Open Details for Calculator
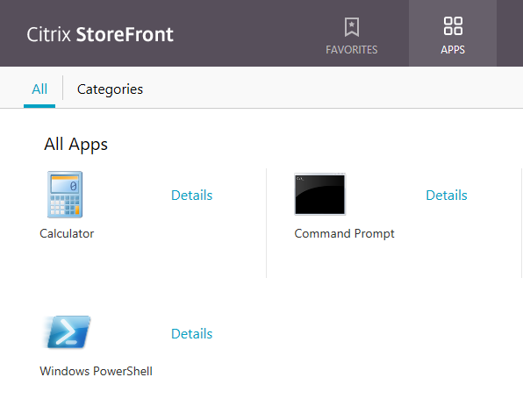 191,196
